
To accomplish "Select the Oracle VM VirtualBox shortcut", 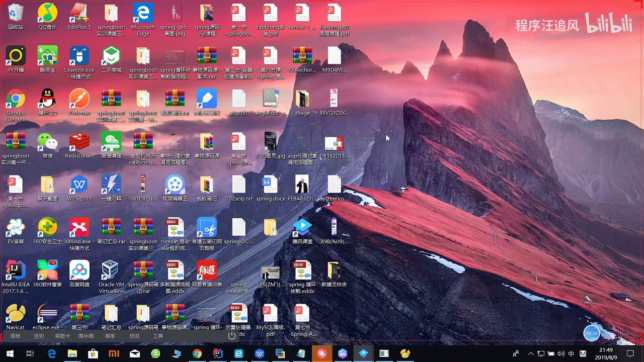I will coord(111,277).
